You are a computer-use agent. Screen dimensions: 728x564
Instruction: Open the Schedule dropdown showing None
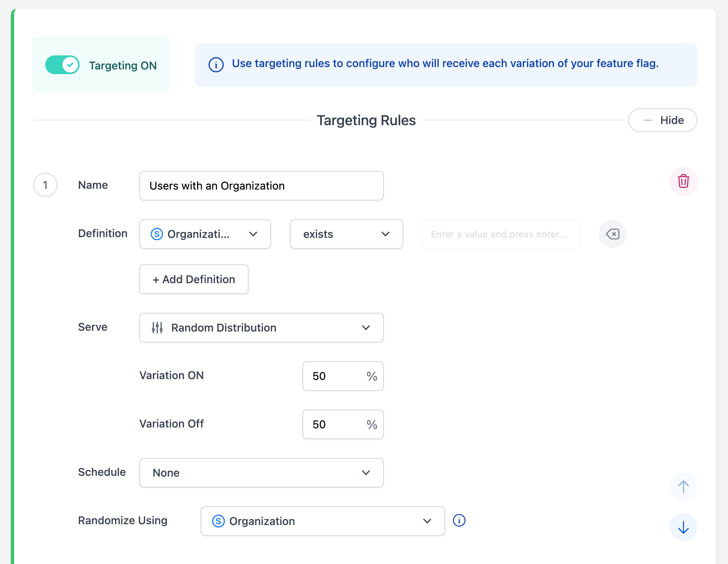(x=261, y=473)
